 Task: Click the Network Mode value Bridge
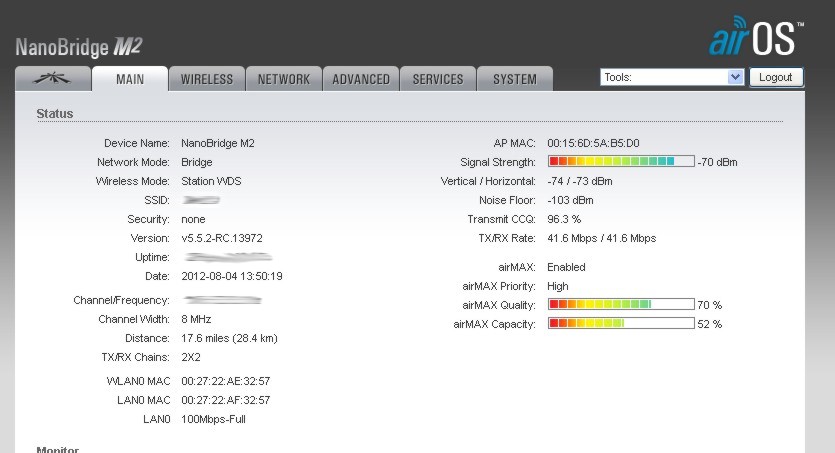point(197,162)
